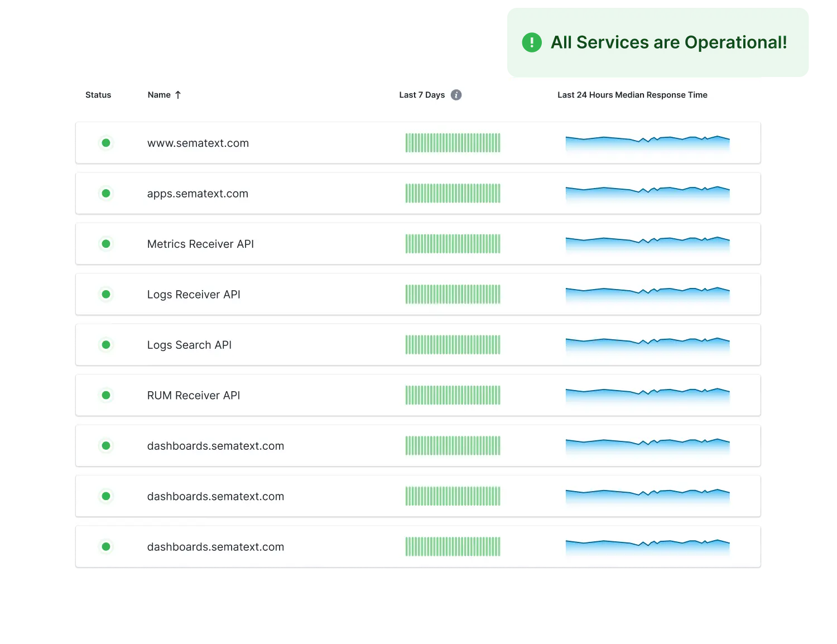Image resolution: width=837 pixels, height=644 pixels.
Task: Click the Logs Receiver API status dot
Action: click(x=106, y=294)
